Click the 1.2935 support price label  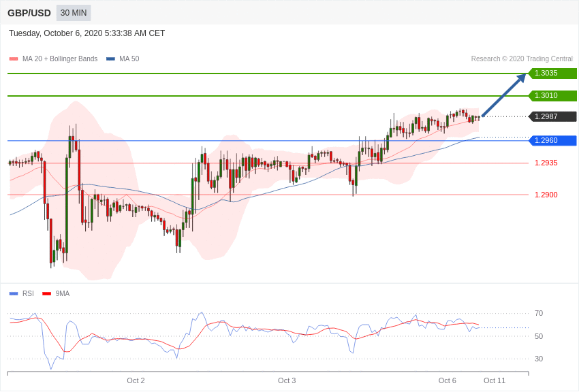(546, 163)
